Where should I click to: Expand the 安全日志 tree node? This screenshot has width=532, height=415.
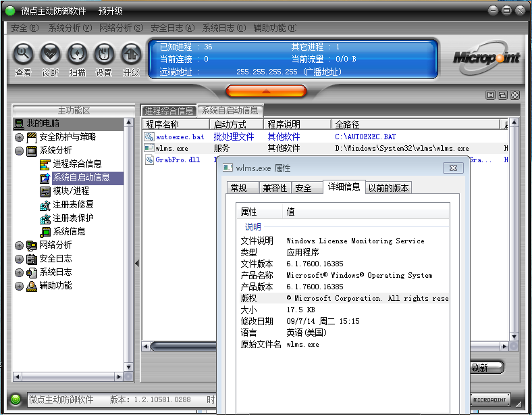click(x=19, y=259)
